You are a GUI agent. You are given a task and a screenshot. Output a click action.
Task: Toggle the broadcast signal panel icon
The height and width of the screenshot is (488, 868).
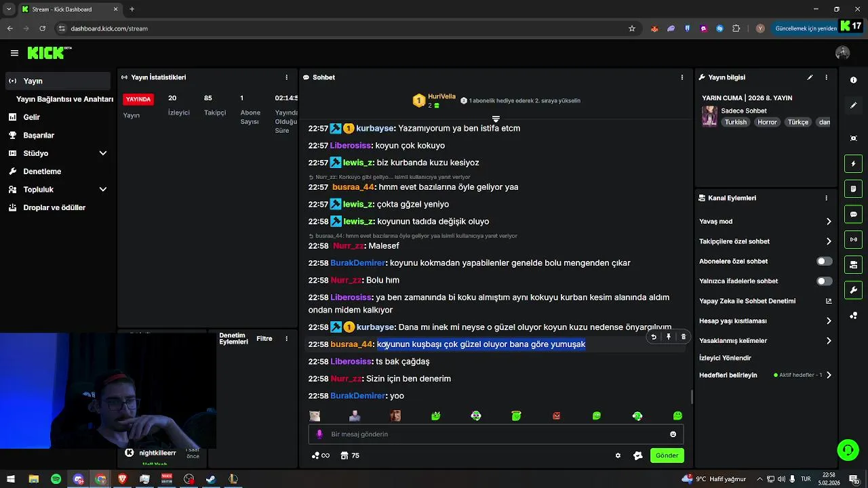[x=853, y=239]
